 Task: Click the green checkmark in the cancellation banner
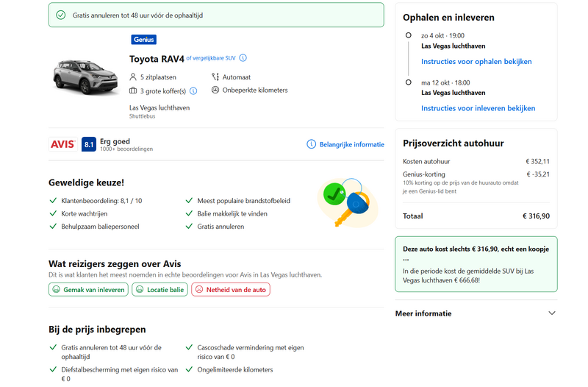point(61,15)
